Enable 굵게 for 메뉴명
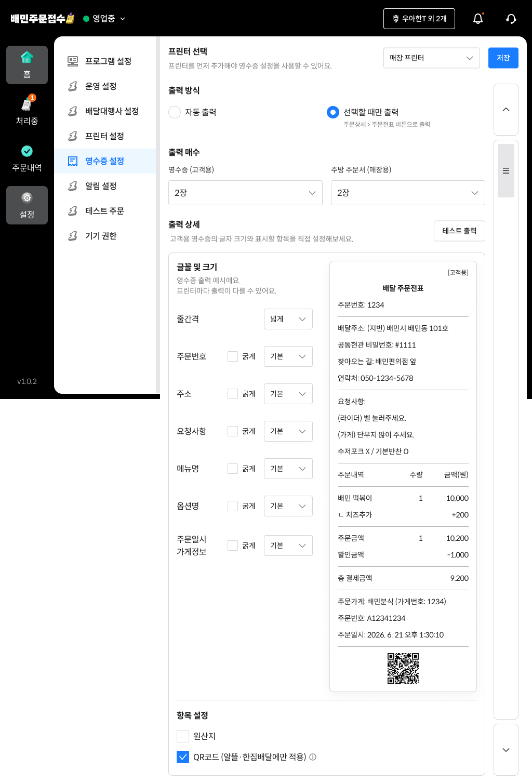 click(233, 469)
